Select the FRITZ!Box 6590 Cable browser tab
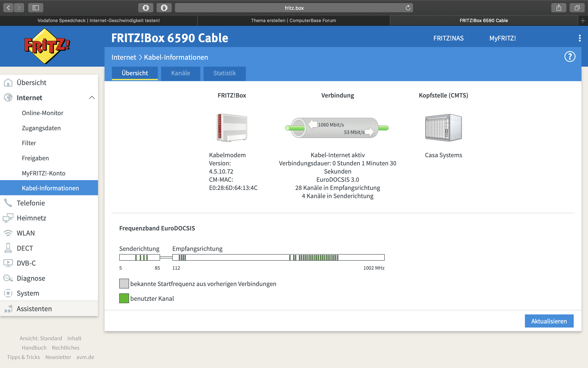Screen dimensions: 588x368 (x=484, y=21)
